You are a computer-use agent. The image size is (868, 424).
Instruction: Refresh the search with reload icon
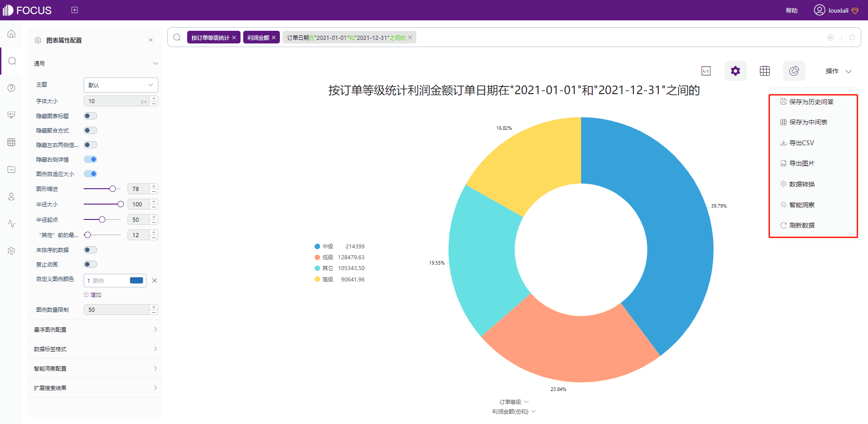coord(852,38)
